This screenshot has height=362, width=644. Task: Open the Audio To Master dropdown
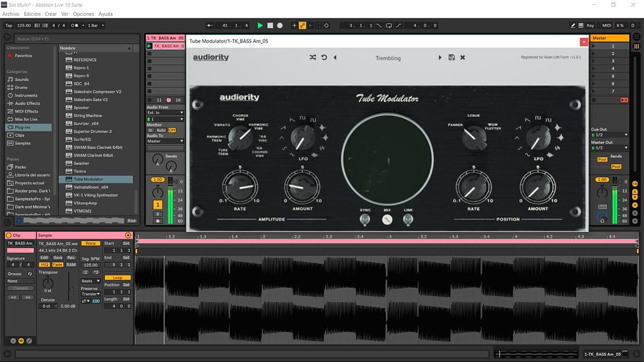(165, 141)
